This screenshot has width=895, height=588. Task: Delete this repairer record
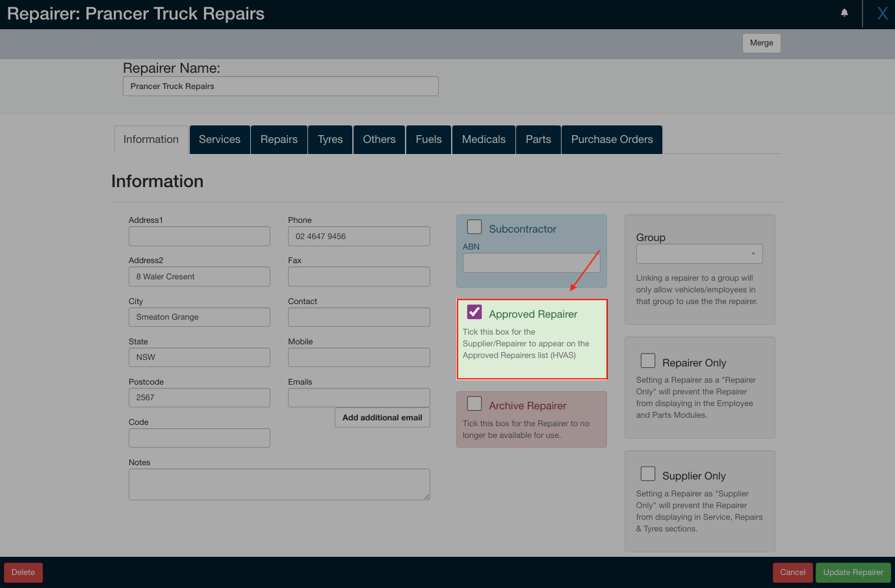click(x=23, y=572)
